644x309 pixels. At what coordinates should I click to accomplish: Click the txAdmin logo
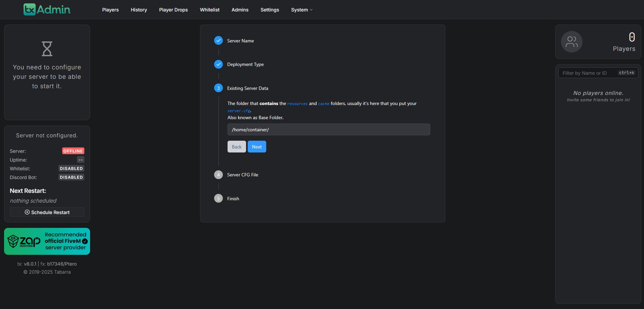[47, 9]
